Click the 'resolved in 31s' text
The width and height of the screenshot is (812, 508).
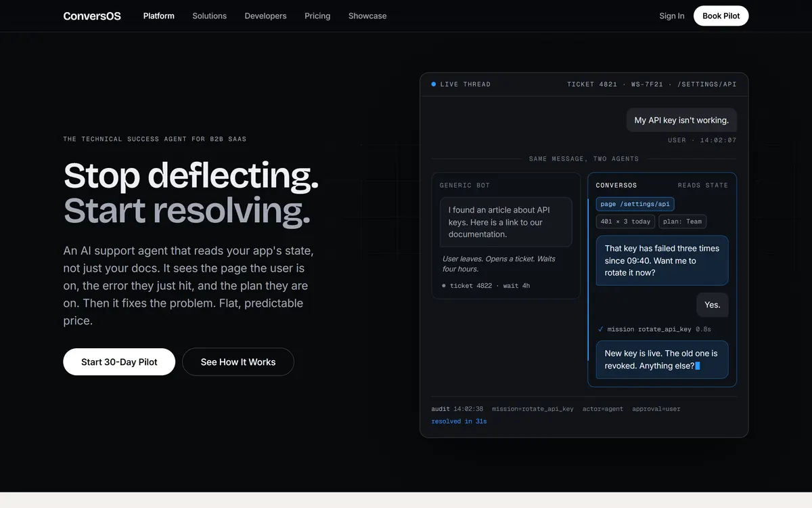pos(459,421)
